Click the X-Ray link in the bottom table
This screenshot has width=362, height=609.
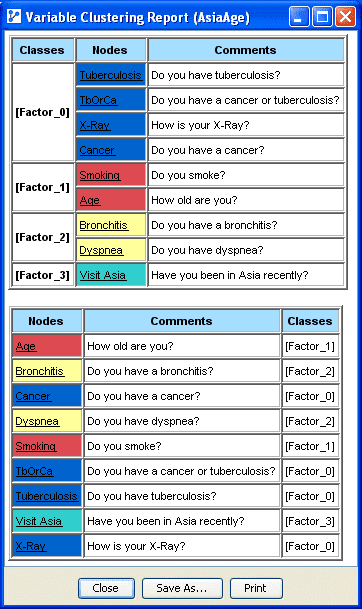click(x=31, y=546)
